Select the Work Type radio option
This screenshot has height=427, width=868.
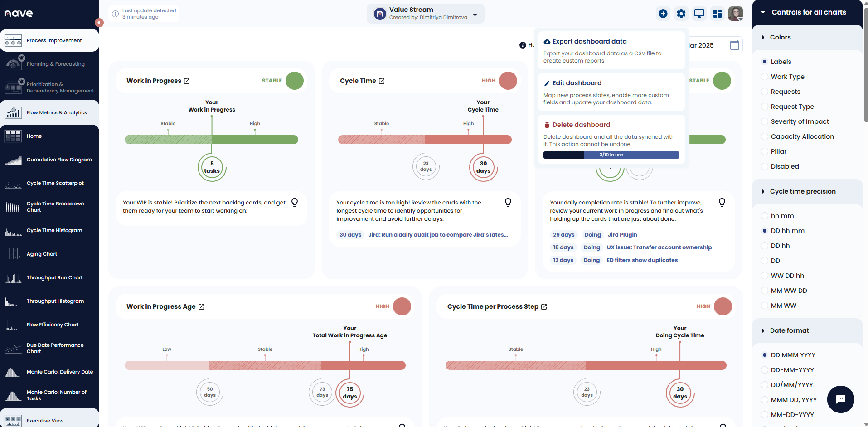[x=765, y=77]
